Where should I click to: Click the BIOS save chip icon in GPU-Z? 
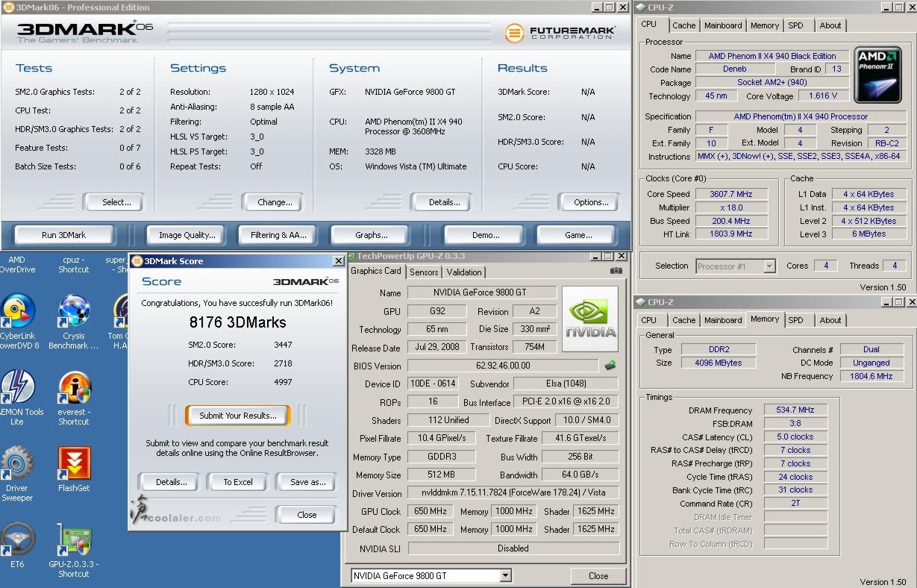pos(610,366)
